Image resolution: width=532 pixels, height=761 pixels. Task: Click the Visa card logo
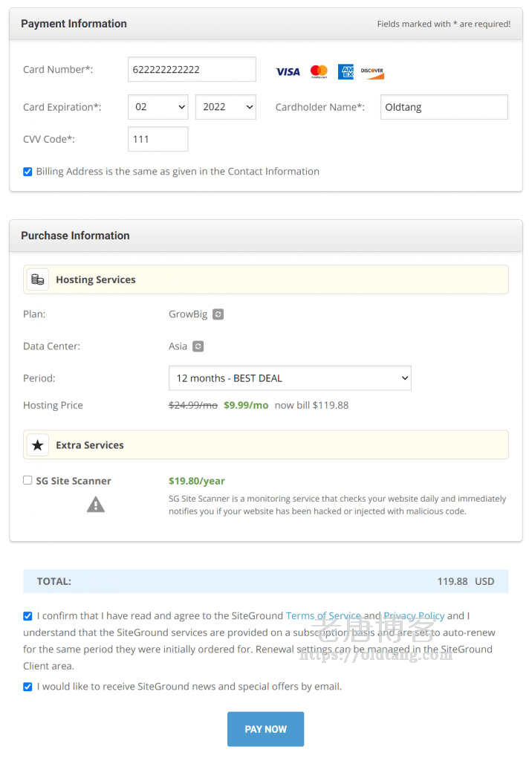tap(288, 72)
